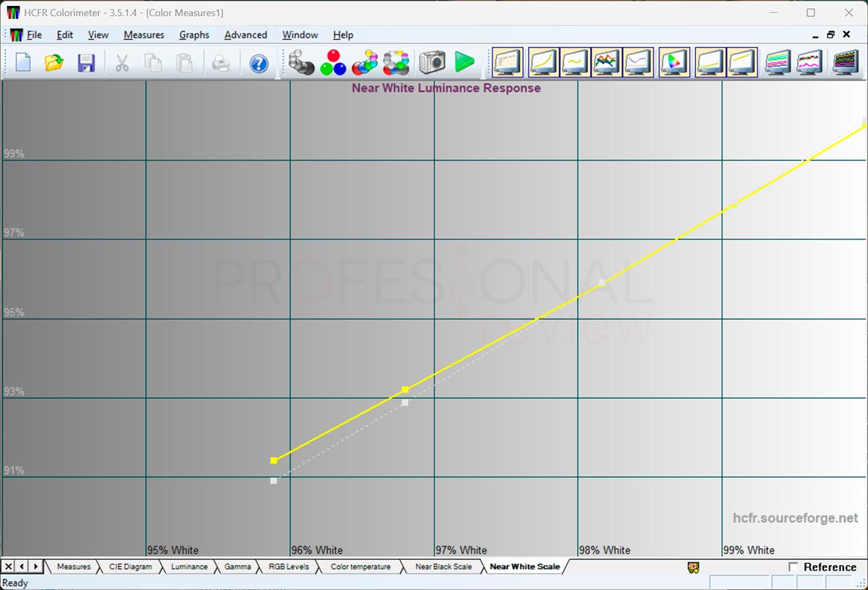This screenshot has width=868, height=590.
Task: Switch to the Gamma tab
Action: (x=237, y=567)
